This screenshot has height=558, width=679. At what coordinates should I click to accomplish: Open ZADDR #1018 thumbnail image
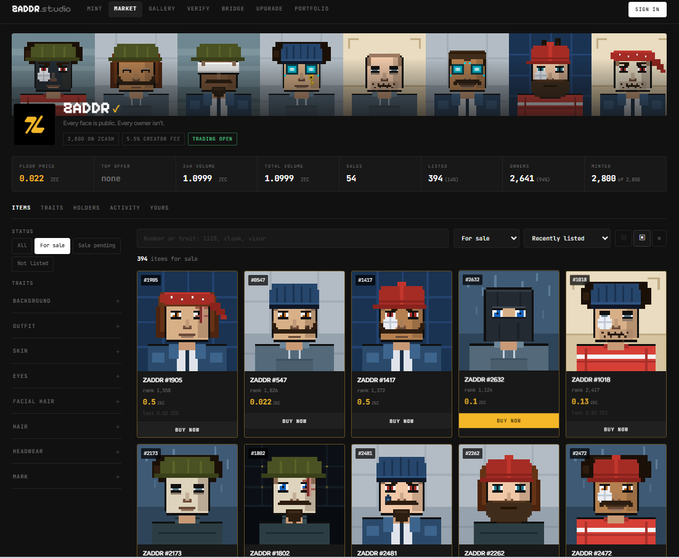pos(616,321)
